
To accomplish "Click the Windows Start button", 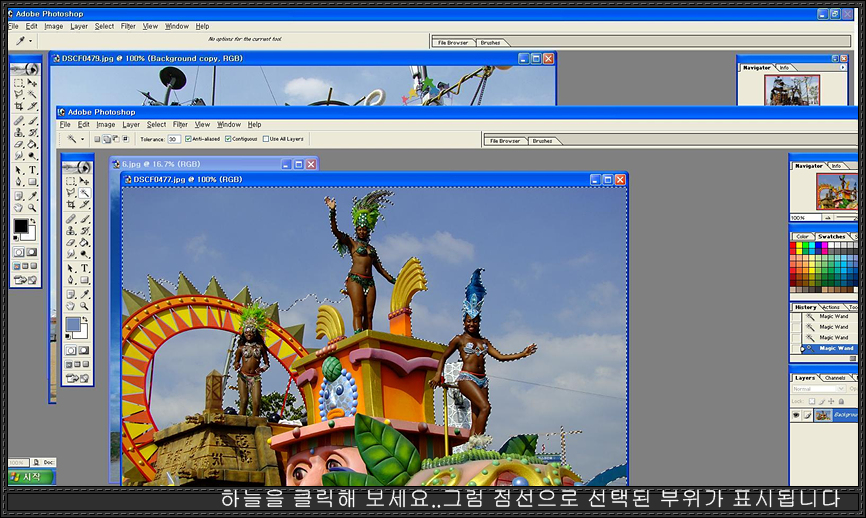I will [x=25, y=477].
